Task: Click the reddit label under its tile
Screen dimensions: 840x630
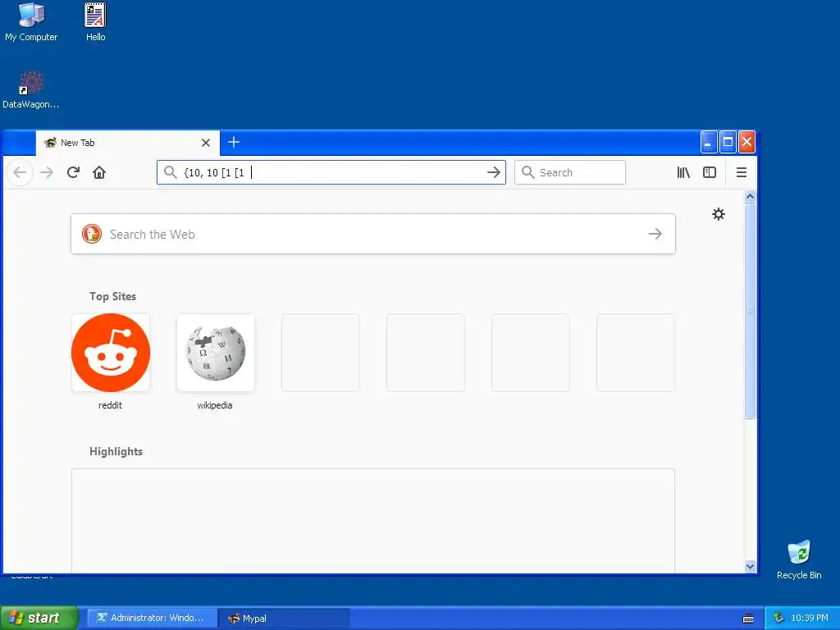Action: [x=110, y=405]
